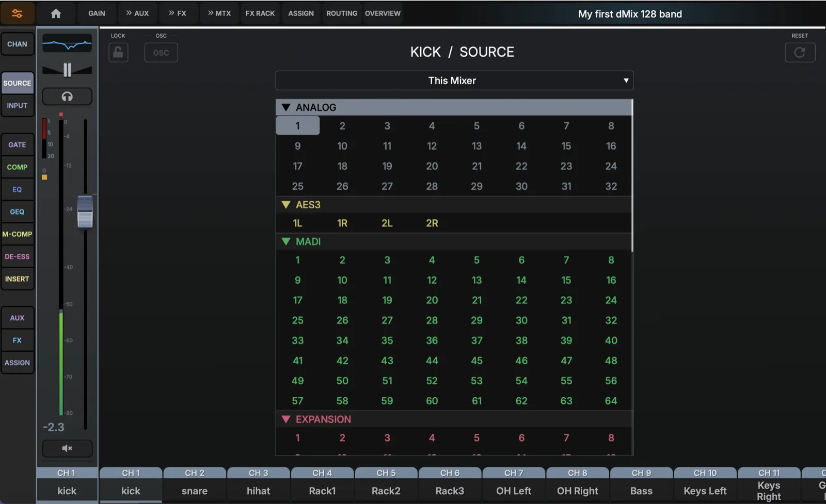The width and height of the screenshot is (826, 504).
Task: Select MADI input 64 as source
Action: [611, 401]
